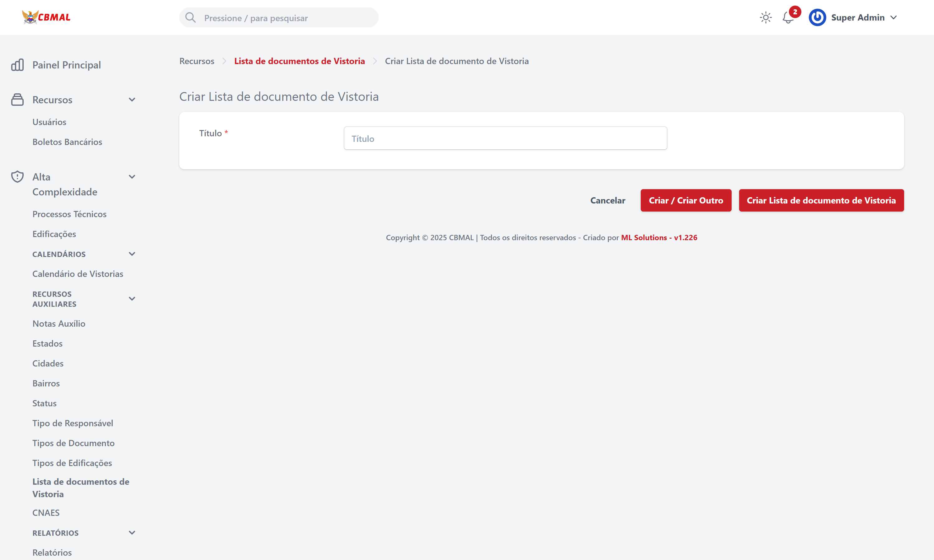Open the ML Solutions link

(659, 237)
